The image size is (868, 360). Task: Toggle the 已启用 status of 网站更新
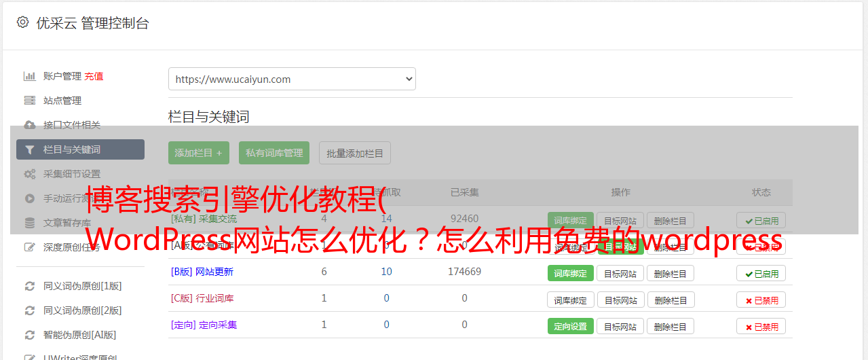[x=761, y=273]
